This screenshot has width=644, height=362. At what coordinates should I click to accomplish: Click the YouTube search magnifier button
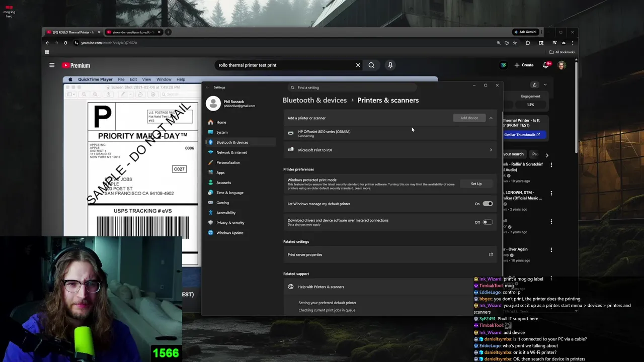(x=371, y=65)
